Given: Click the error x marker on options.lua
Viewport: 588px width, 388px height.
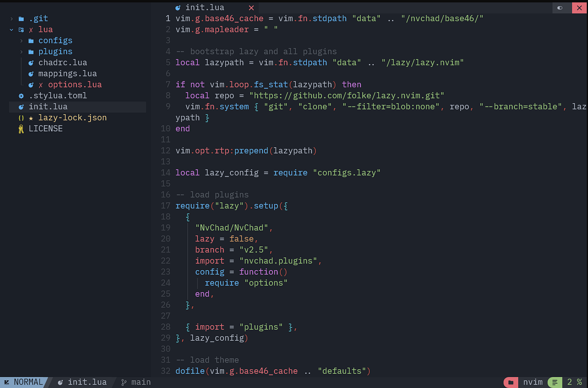Looking at the screenshot, I should pos(41,84).
